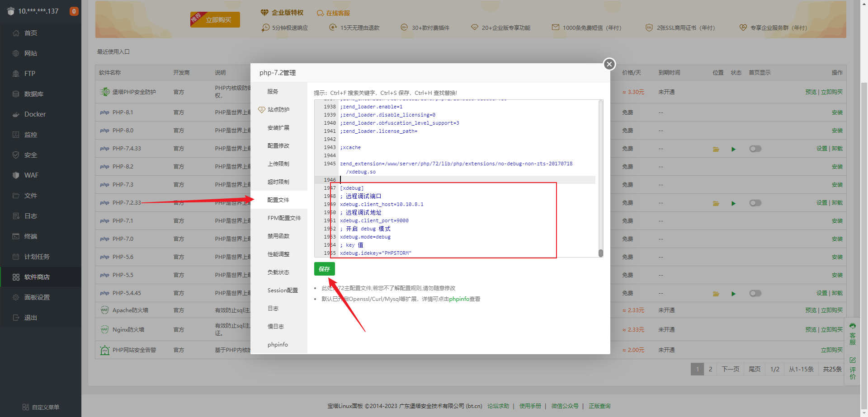Click the 计划任务 calendar icon
868x417 pixels.
click(x=16, y=257)
